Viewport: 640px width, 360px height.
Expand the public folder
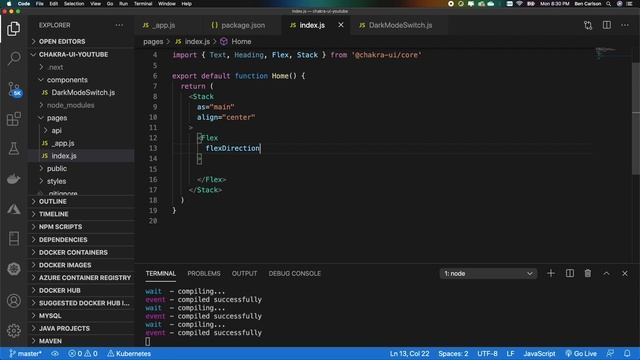(57, 168)
